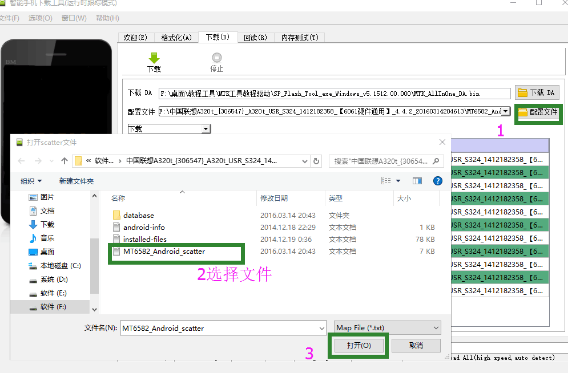Click the grey stop (停止) icon
The image size is (569, 374).
tap(217, 58)
